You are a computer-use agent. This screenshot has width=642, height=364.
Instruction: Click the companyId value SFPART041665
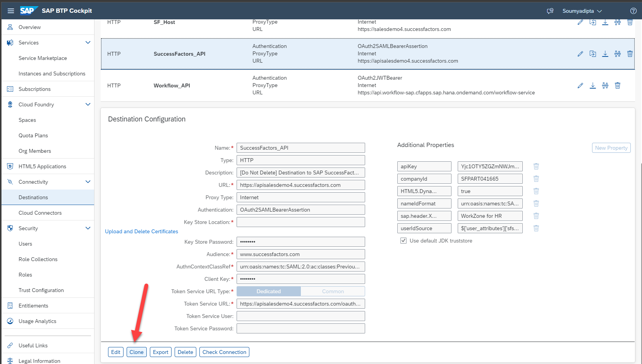click(490, 179)
